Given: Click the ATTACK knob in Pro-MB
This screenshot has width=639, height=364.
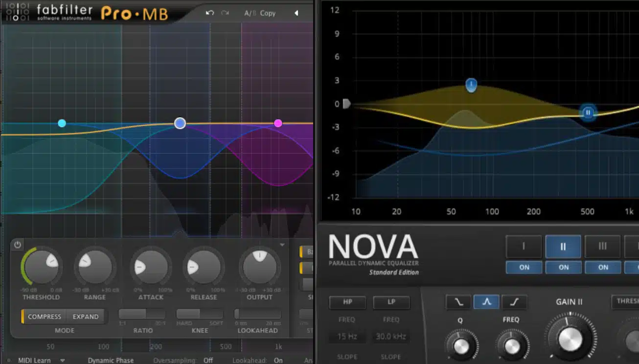Looking at the screenshot, I should pos(151,268).
